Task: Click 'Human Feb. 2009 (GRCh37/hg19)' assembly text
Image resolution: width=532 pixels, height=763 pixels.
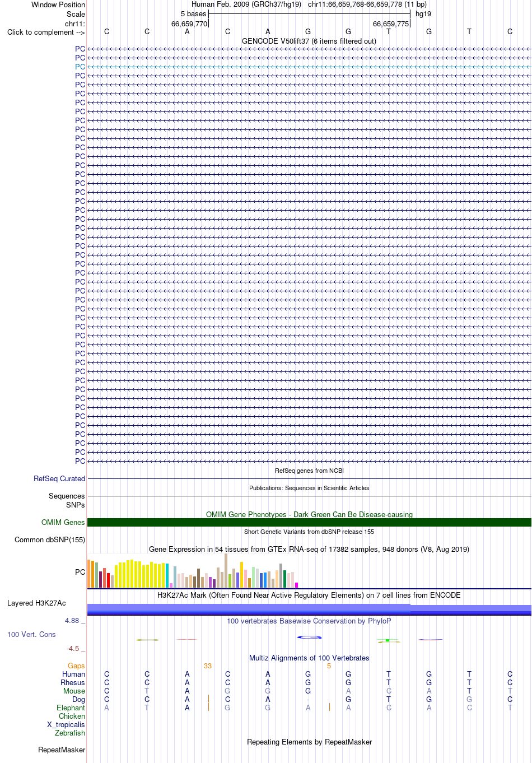Action: 246,4
